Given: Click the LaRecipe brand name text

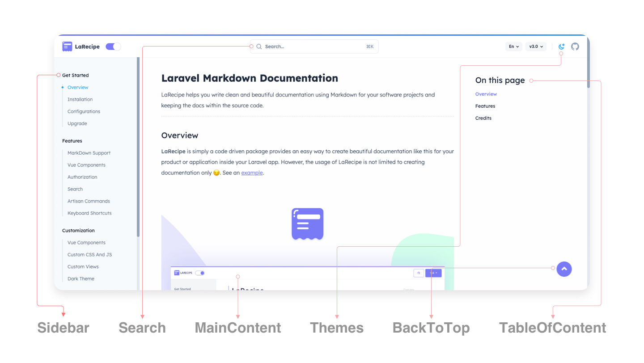Looking at the screenshot, I should 87,46.
